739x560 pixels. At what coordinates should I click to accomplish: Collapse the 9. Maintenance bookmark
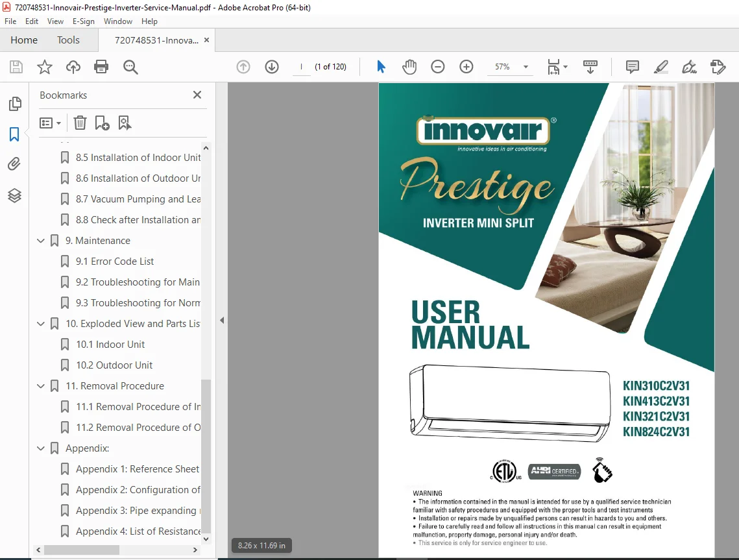pyautogui.click(x=41, y=241)
